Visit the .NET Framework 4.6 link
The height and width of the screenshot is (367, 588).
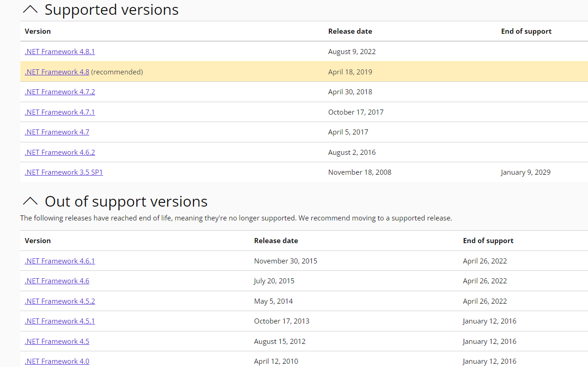click(x=57, y=281)
